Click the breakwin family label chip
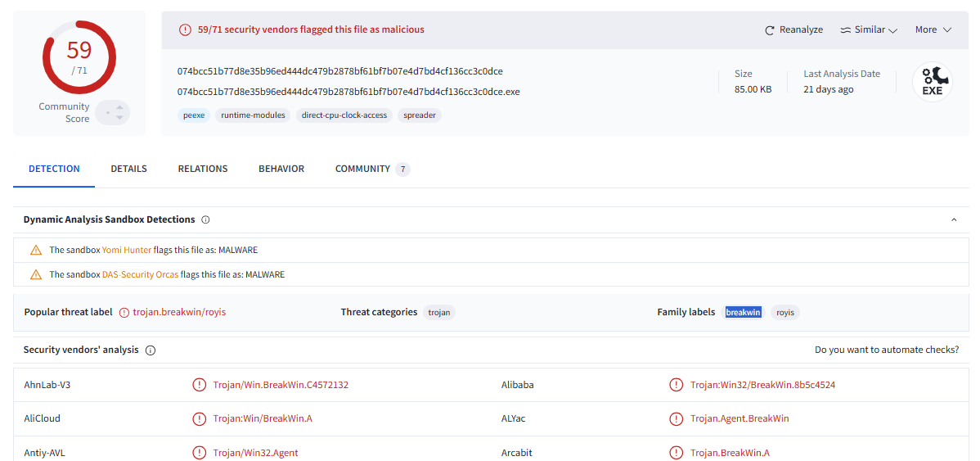Image resolution: width=980 pixels, height=461 pixels. pyautogui.click(x=743, y=312)
